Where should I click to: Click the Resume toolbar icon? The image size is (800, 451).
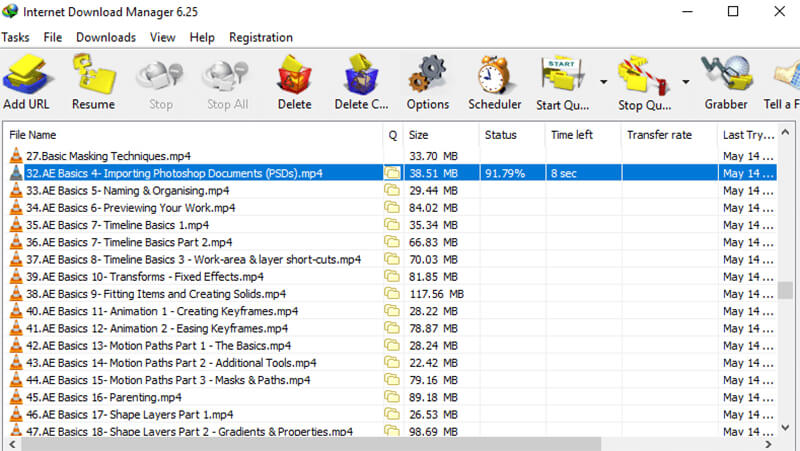(x=94, y=76)
